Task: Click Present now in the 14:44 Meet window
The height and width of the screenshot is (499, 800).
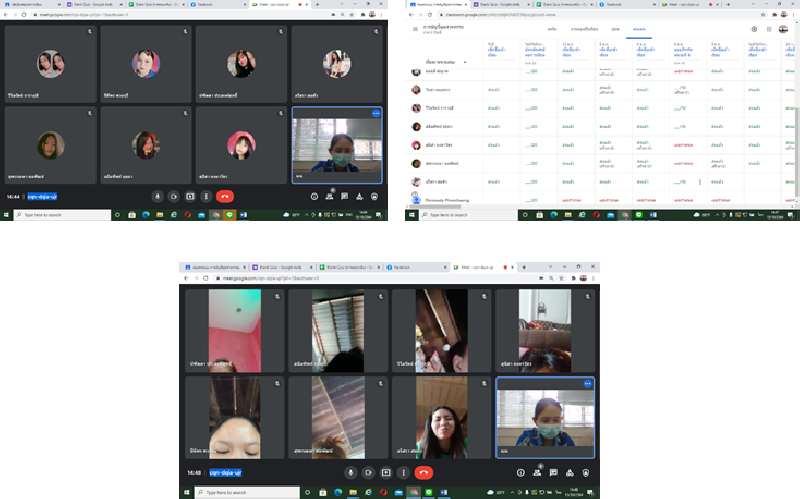Action: [190, 197]
